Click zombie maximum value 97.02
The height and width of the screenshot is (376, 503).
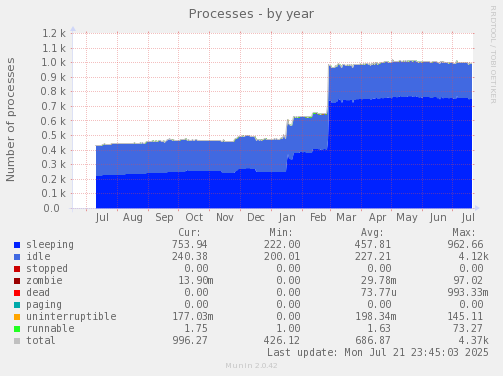point(468,281)
